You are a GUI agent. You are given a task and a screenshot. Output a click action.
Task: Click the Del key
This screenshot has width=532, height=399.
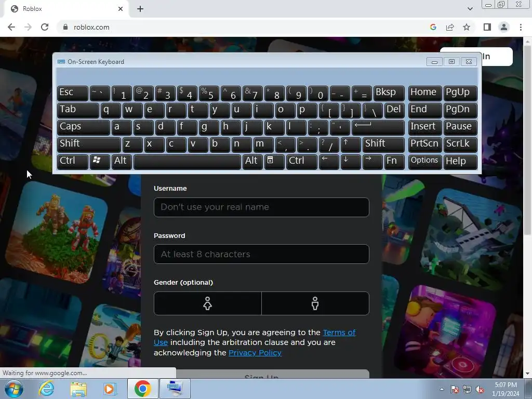pos(394,110)
